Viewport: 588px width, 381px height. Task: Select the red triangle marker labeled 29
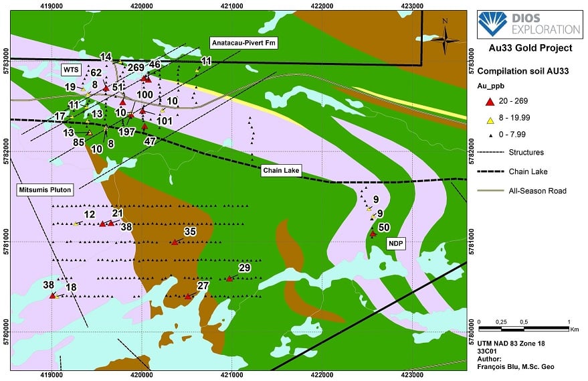tap(229, 279)
